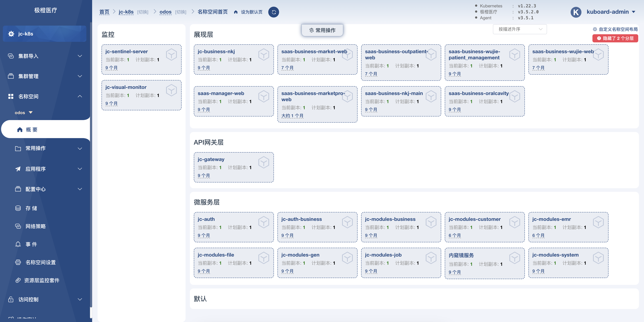The height and width of the screenshot is (322, 644).
Task: Click the home icon beside 设为默认页
Action: click(235, 12)
